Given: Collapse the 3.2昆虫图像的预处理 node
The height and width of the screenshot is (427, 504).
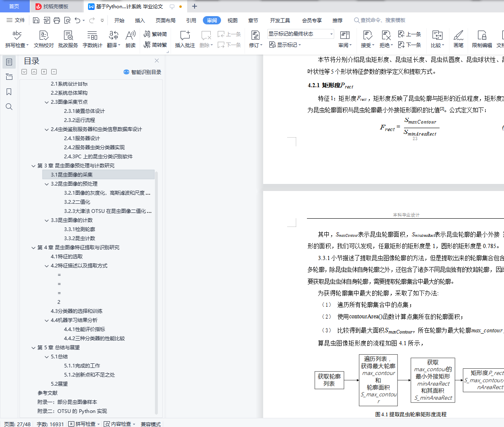Looking at the screenshot, I should 47,184.
